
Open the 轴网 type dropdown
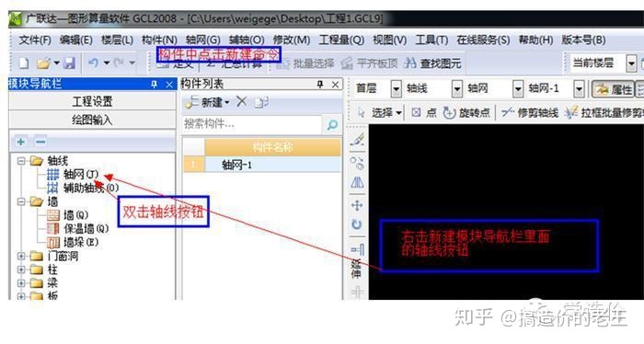518,89
